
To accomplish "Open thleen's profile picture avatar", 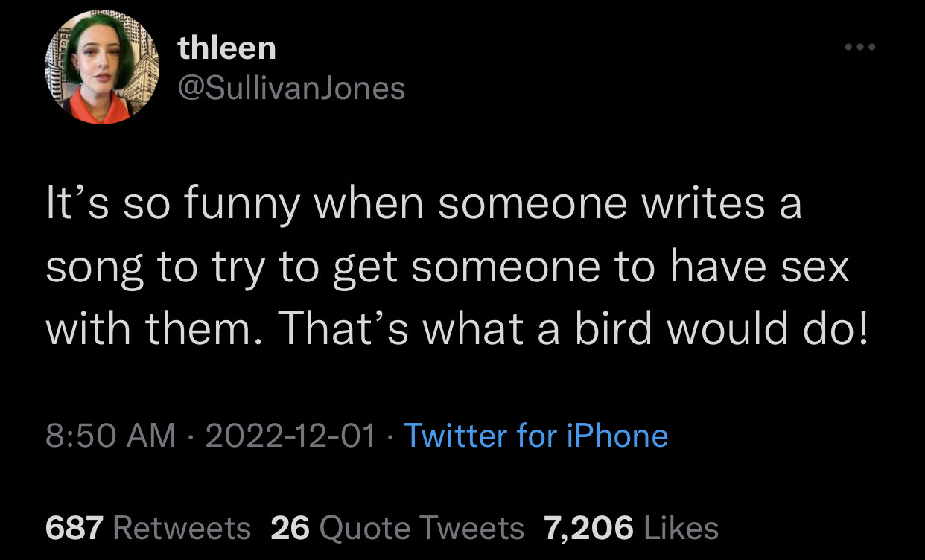I will (102, 67).
